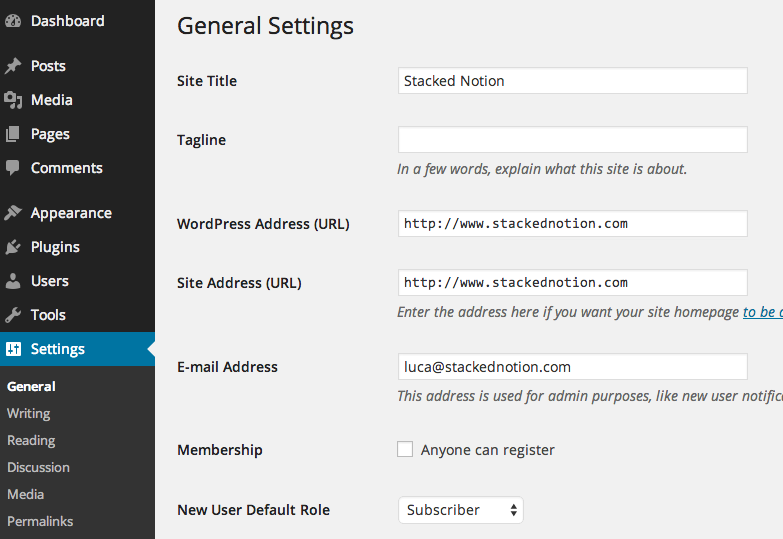Open the Tools menu label
This screenshot has width=783, height=539.
point(48,315)
